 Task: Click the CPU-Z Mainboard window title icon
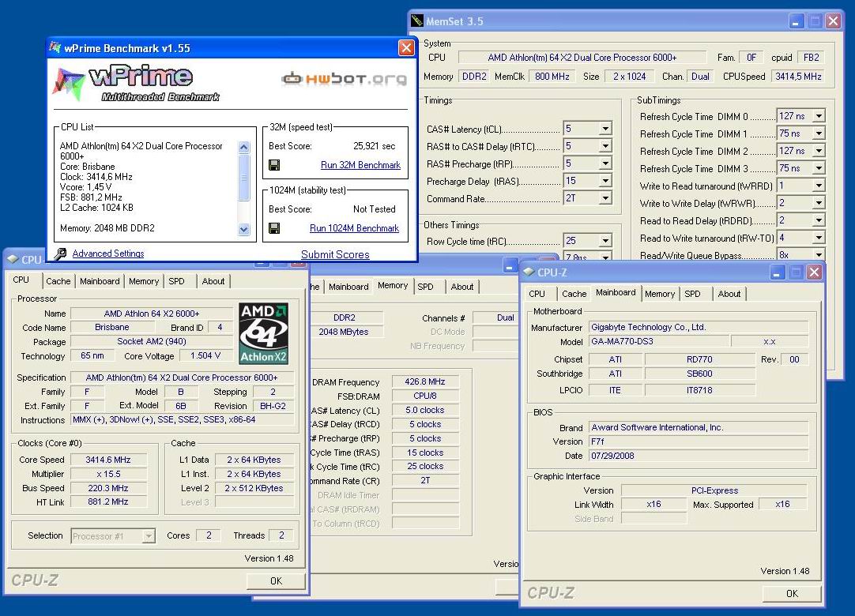tap(529, 272)
